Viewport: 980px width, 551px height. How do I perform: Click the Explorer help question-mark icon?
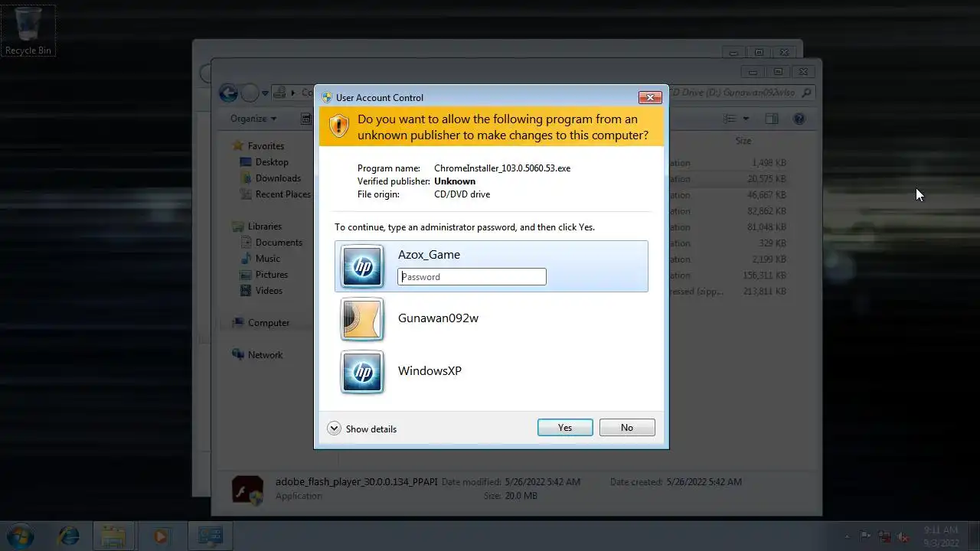point(799,119)
